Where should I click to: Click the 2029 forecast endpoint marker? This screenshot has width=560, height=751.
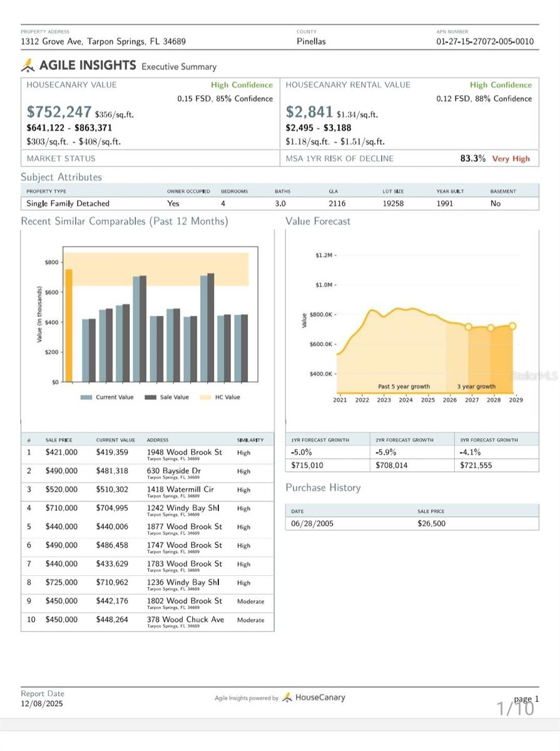pos(512,325)
